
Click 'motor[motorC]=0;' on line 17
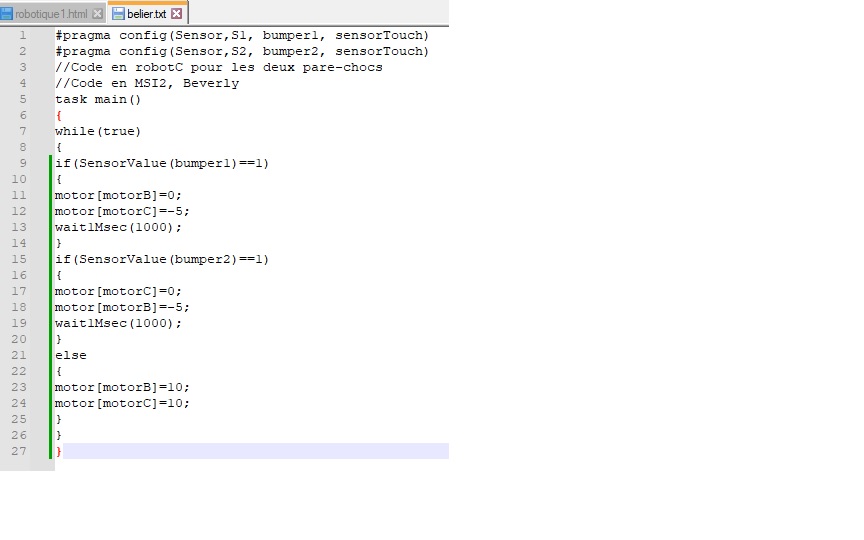118,291
